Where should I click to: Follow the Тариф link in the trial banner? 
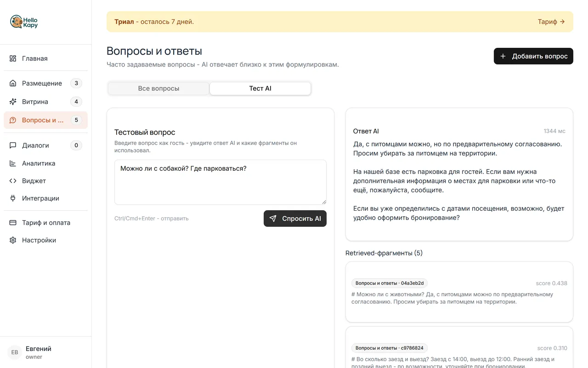coord(551,22)
